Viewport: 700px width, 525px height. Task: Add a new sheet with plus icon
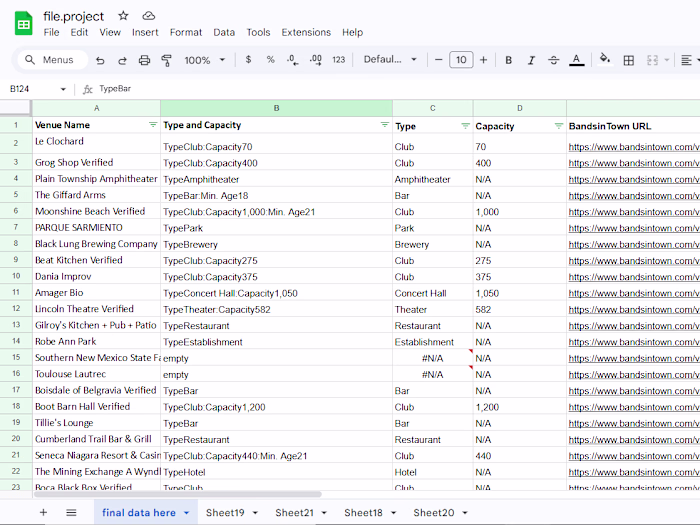[x=43, y=512]
